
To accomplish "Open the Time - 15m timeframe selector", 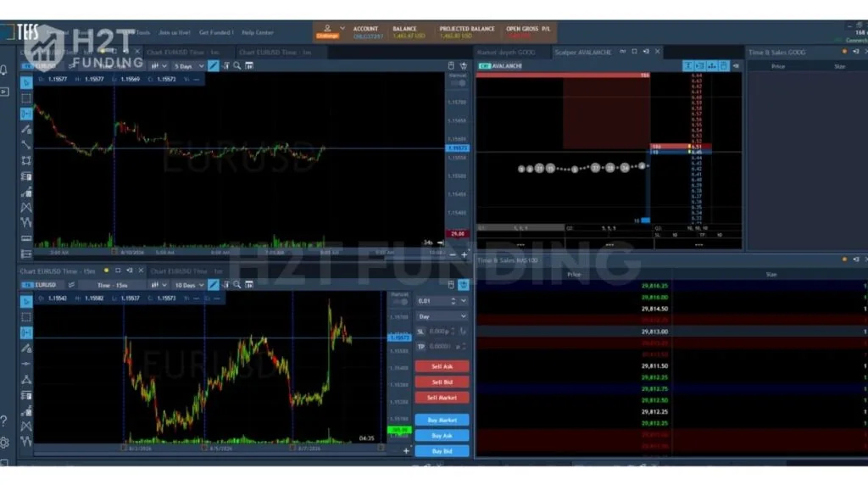I will click(113, 285).
